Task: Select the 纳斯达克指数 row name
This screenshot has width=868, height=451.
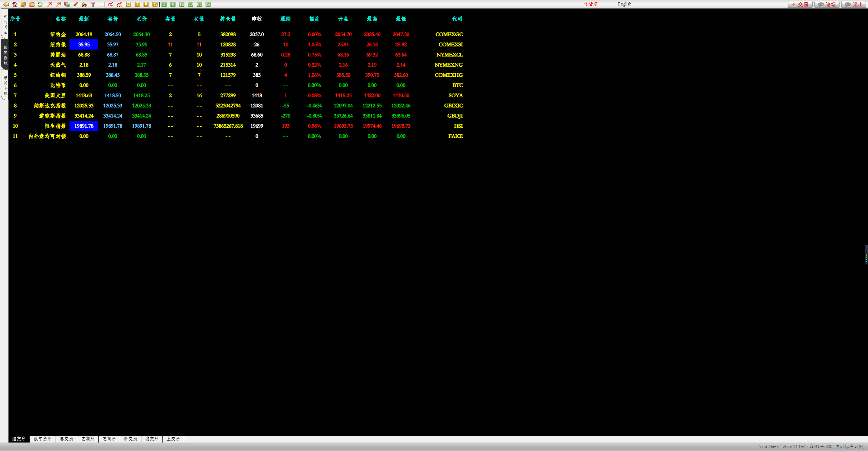Action: pos(50,106)
